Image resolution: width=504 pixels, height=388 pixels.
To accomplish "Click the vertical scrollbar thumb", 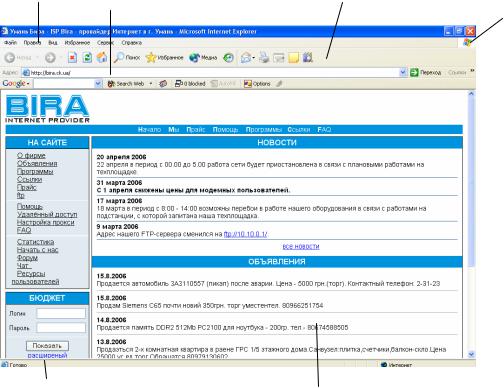I will pyautogui.click(x=471, y=182).
